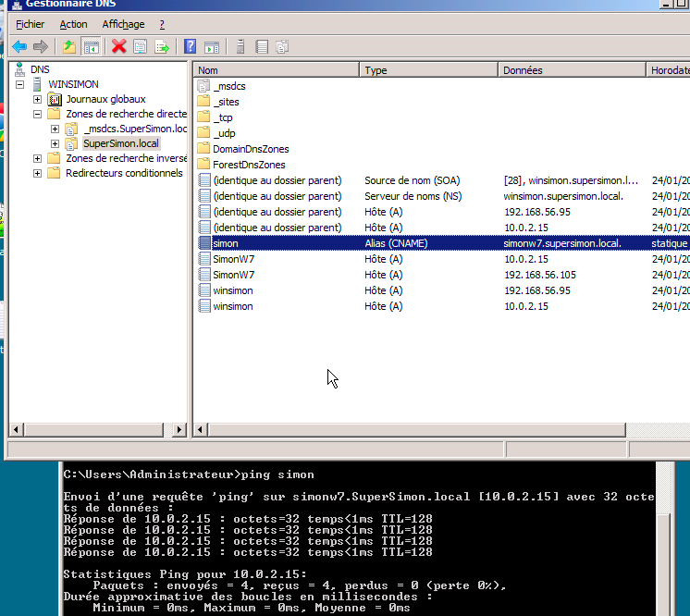Click the Journaux globaux log icon
The width and height of the screenshot is (690, 616).
[x=55, y=99]
